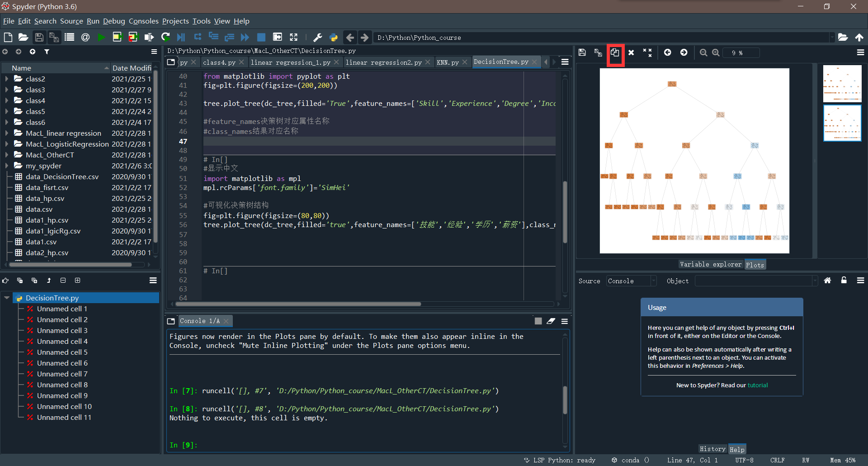Viewport: 868px width, 466px height.
Task: Open file explorer hamburger options menu
Action: [154, 52]
